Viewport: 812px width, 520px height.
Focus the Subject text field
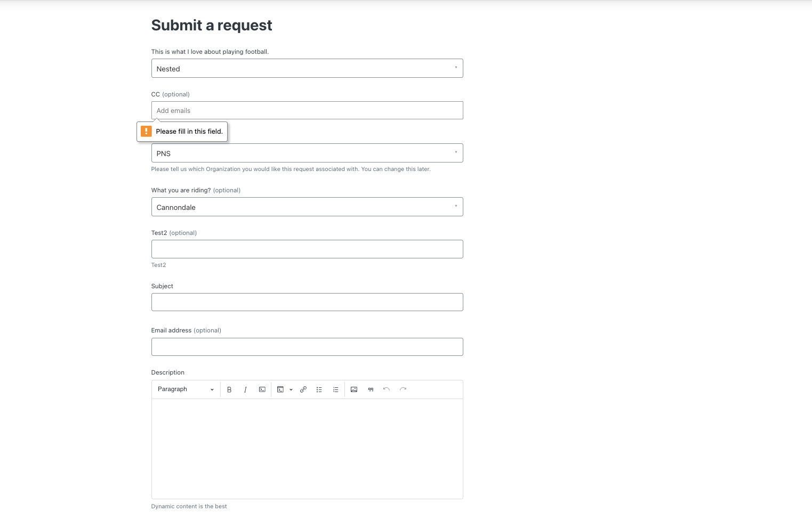[x=307, y=302]
